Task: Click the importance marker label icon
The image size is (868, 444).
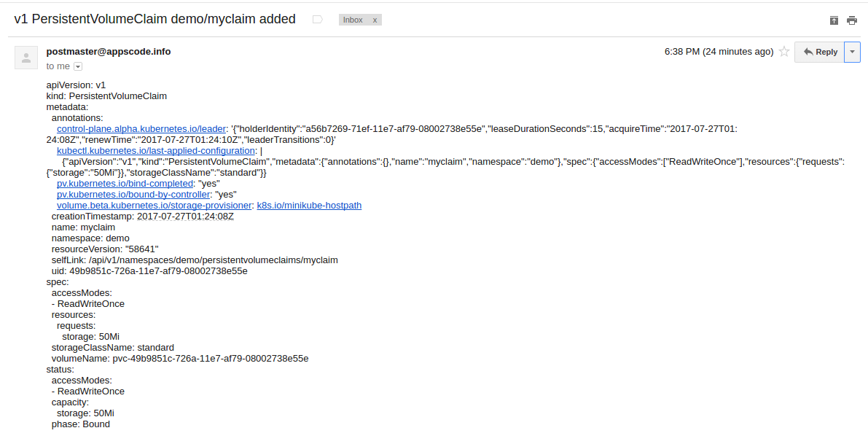Action: 317,20
